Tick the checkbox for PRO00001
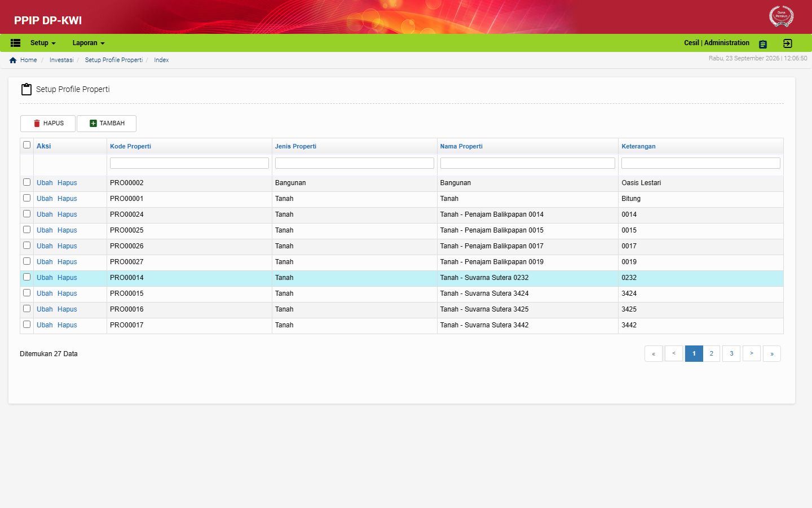Viewport: 812px width, 508px height. click(x=27, y=198)
